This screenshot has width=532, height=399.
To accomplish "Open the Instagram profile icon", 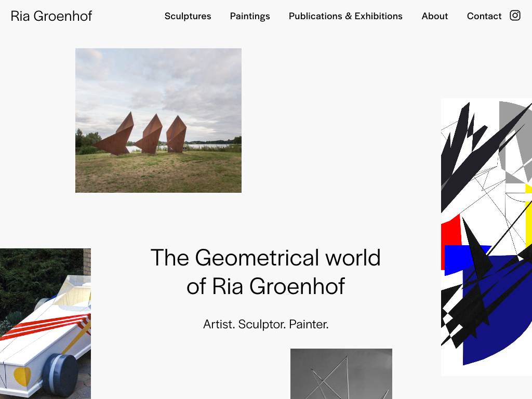I will click(515, 16).
